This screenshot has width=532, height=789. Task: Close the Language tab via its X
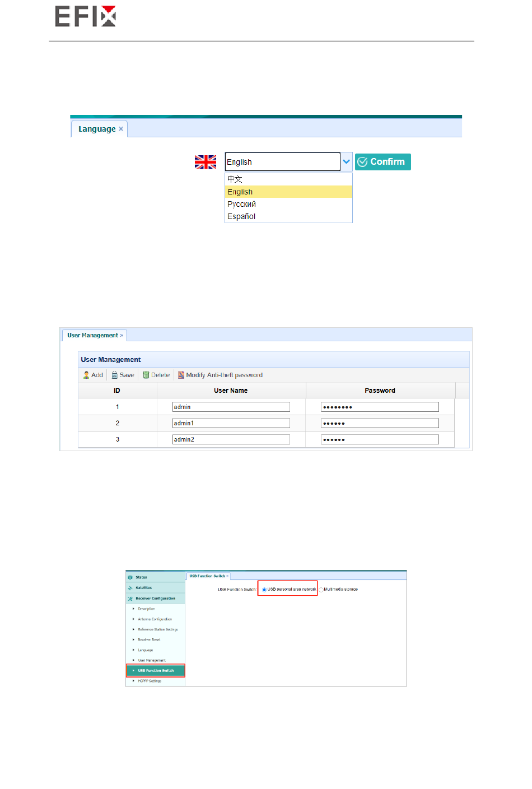pyautogui.click(x=121, y=129)
